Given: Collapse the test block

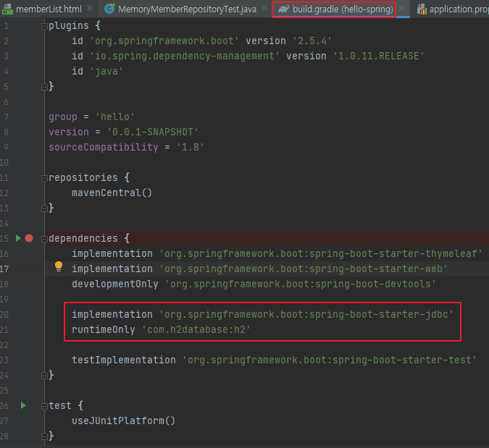Looking at the screenshot, I should point(44,406).
